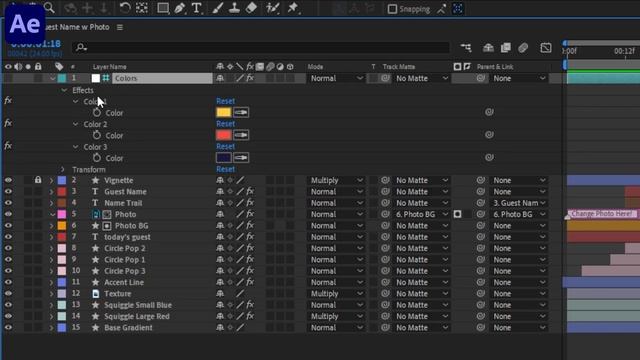
Task: Toggle the shy layers switch icon
Action: (x=488, y=48)
